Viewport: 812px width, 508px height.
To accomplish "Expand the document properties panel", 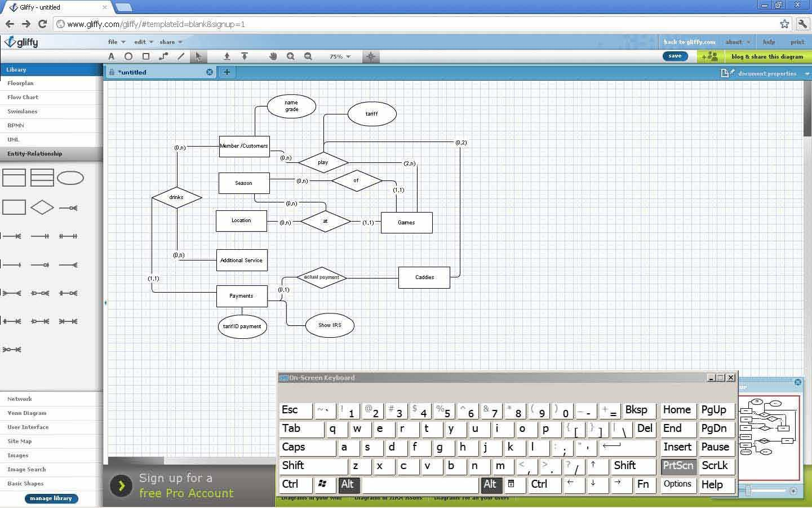I will tap(766, 73).
